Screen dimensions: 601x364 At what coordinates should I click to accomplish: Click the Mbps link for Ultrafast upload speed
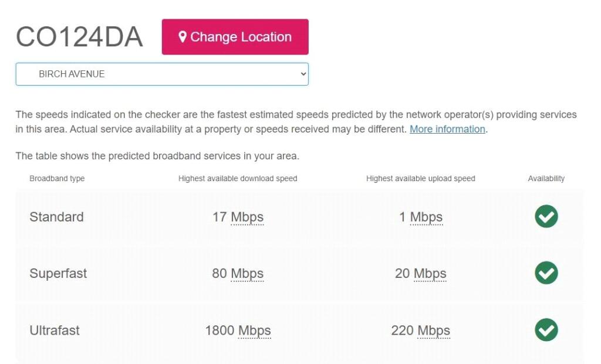coord(434,330)
